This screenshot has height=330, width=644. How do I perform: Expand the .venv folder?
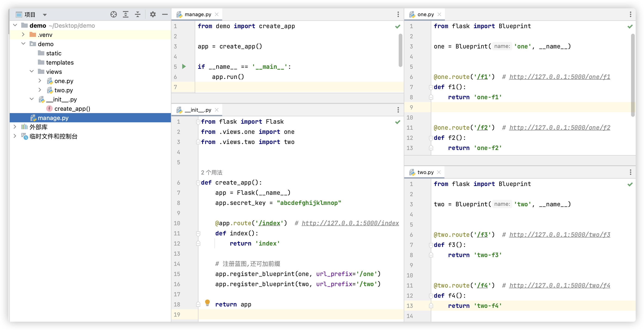[23, 34]
